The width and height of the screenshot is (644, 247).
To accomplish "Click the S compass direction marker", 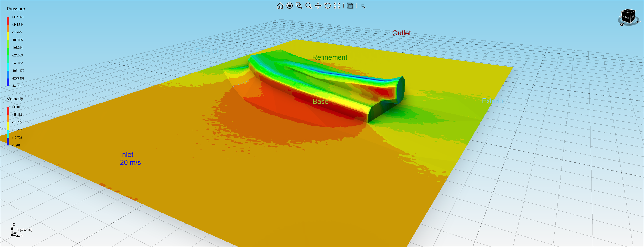I will click(622, 25).
